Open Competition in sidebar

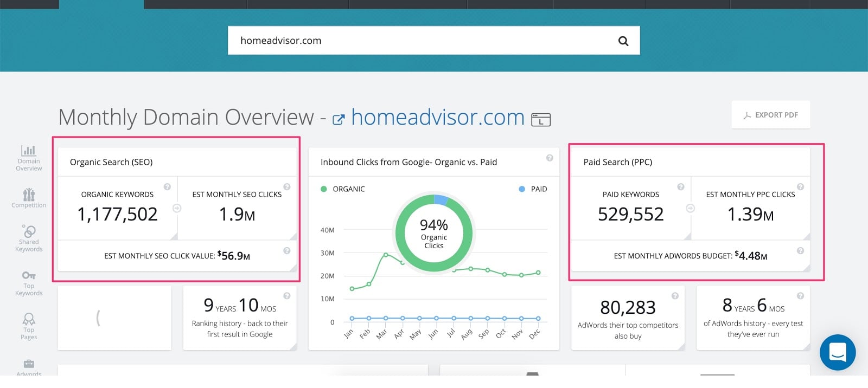[x=29, y=198]
